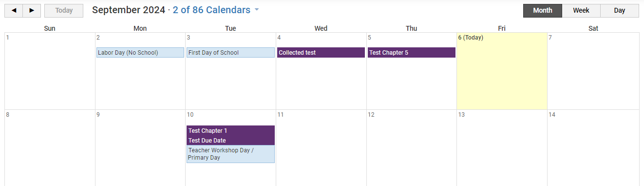This screenshot has height=186, width=644.
Task: Open the Labor Day (No School) event
Action: pos(140,53)
